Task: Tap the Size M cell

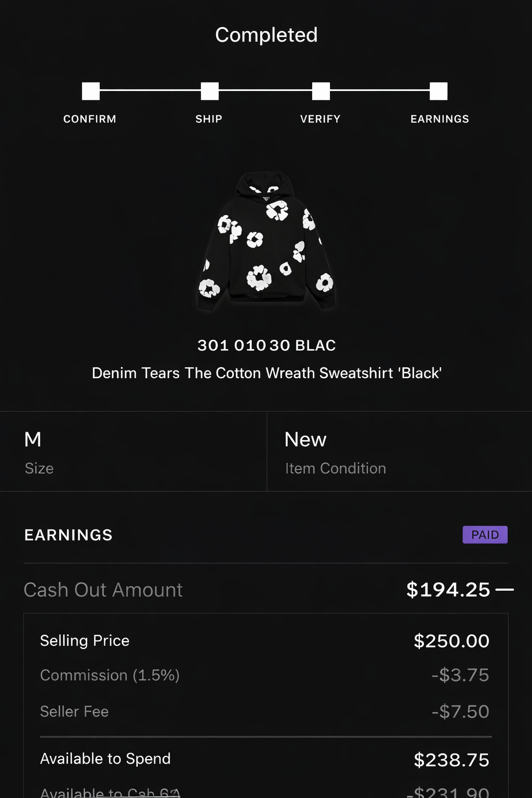Action: click(x=133, y=451)
